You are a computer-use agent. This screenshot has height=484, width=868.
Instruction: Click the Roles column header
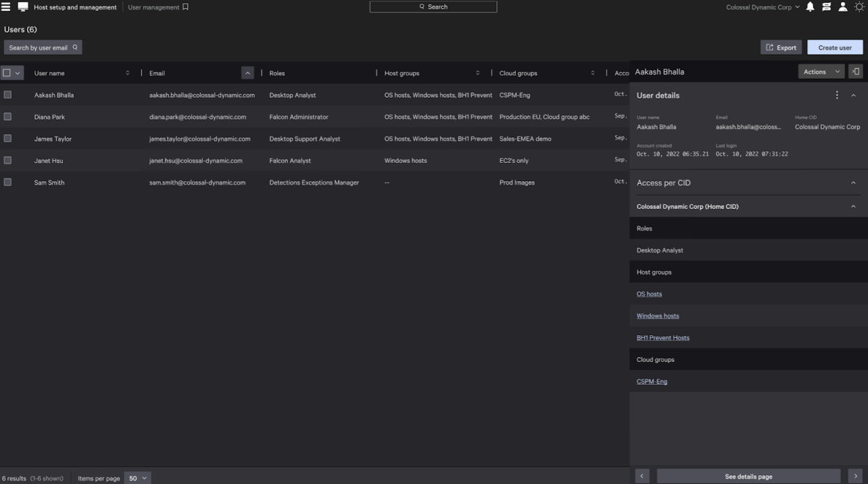(x=277, y=73)
